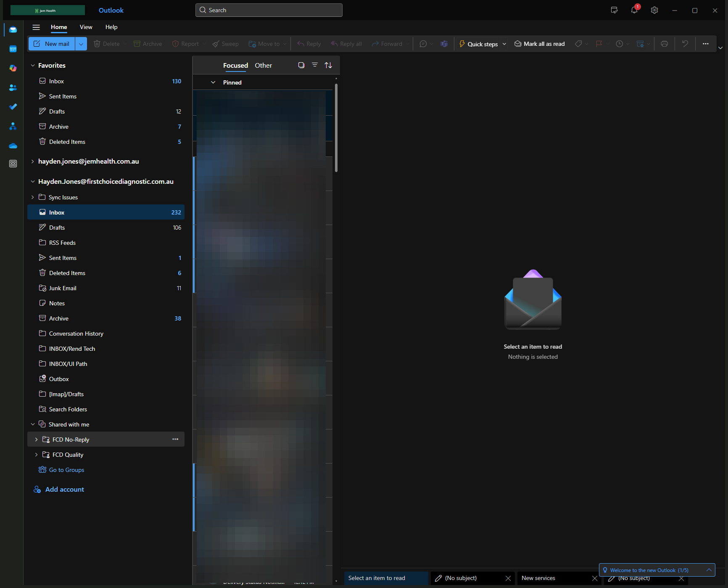Click Mark all as read
The height and width of the screenshot is (588, 728).
click(540, 44)
